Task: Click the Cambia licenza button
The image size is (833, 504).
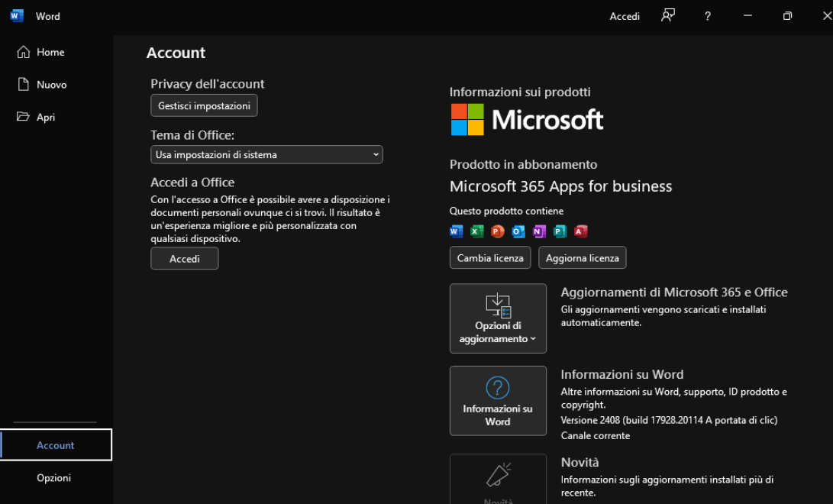Action: point(490,257)
